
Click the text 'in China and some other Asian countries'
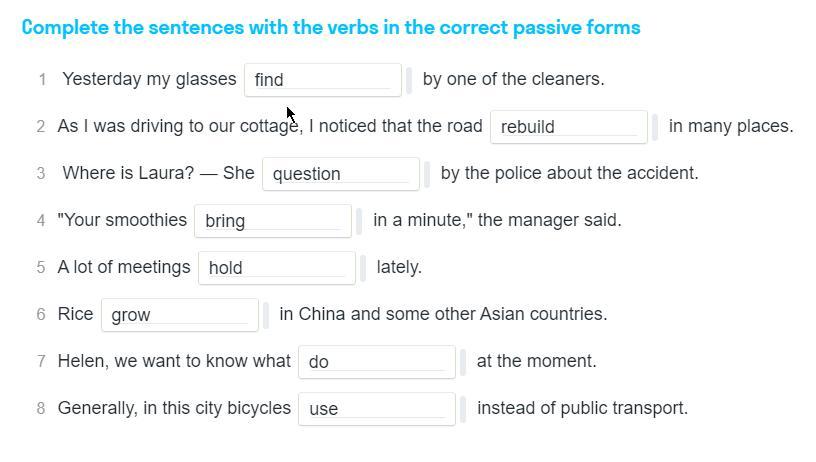coord(443,314)
